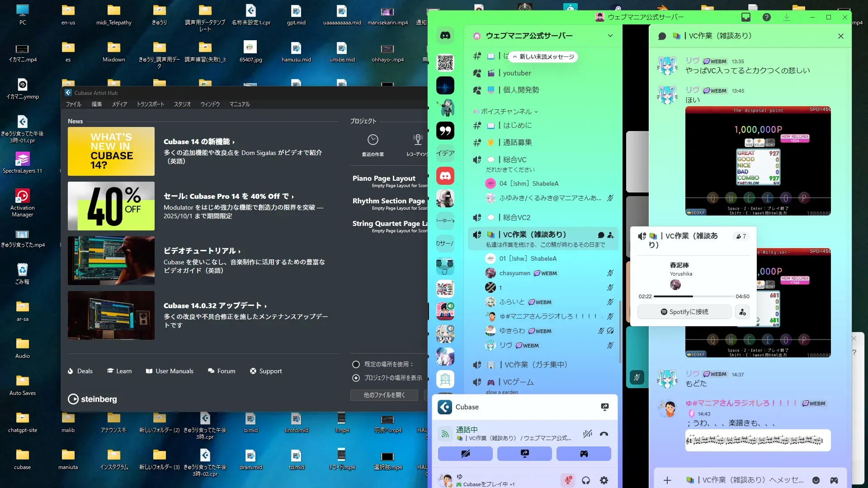Toggle noise suppression in voice panel

point(587,434)
